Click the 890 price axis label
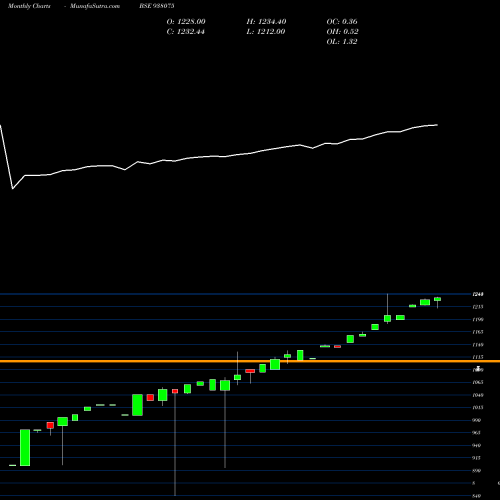This screenshot has width=500, height=500. (477, 471)
